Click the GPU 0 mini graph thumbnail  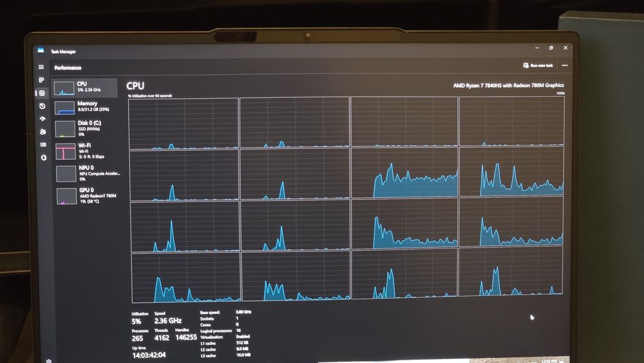point(66,196)
